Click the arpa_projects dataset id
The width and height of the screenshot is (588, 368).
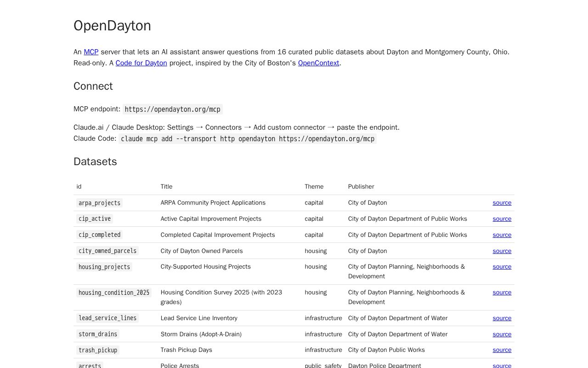tap(100, 203)
